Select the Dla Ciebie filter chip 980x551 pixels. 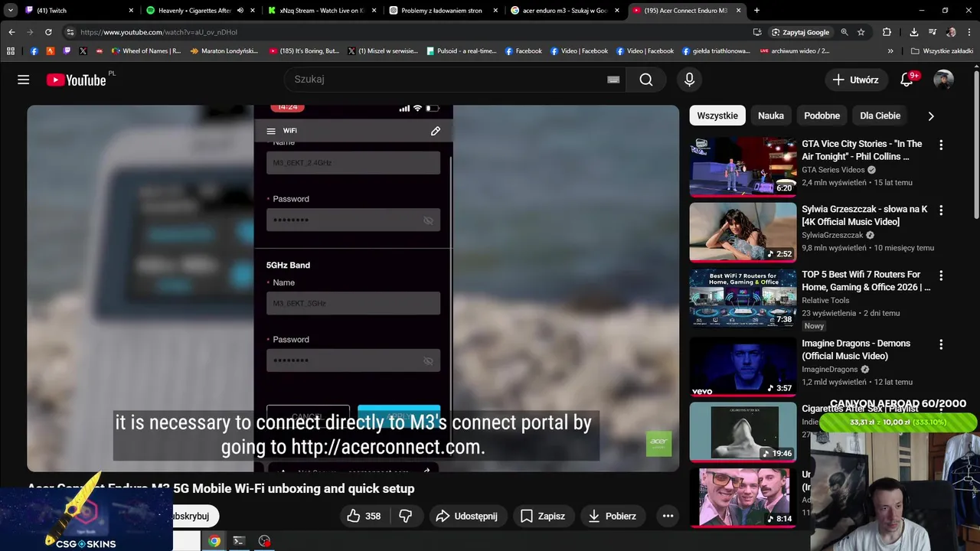click(x=880, y=116)
